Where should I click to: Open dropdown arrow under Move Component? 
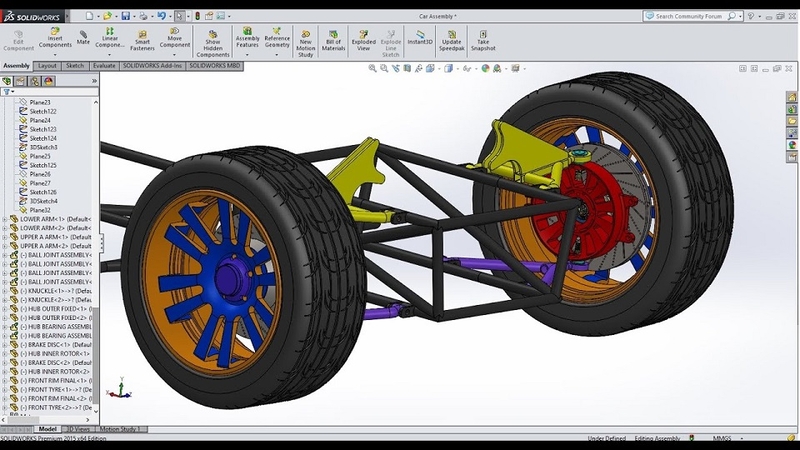174,54
